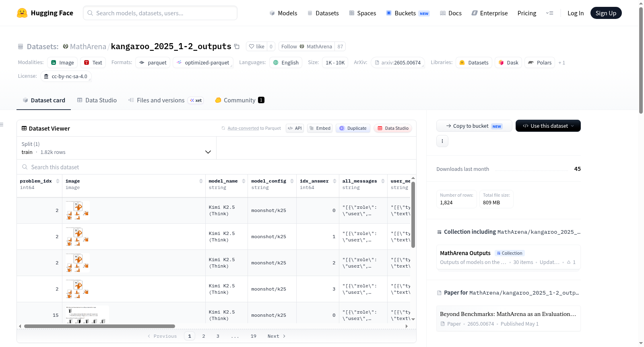This screenshot has height=347, width=644.
Task: Click the Embed button
Action: coord(320,128)
